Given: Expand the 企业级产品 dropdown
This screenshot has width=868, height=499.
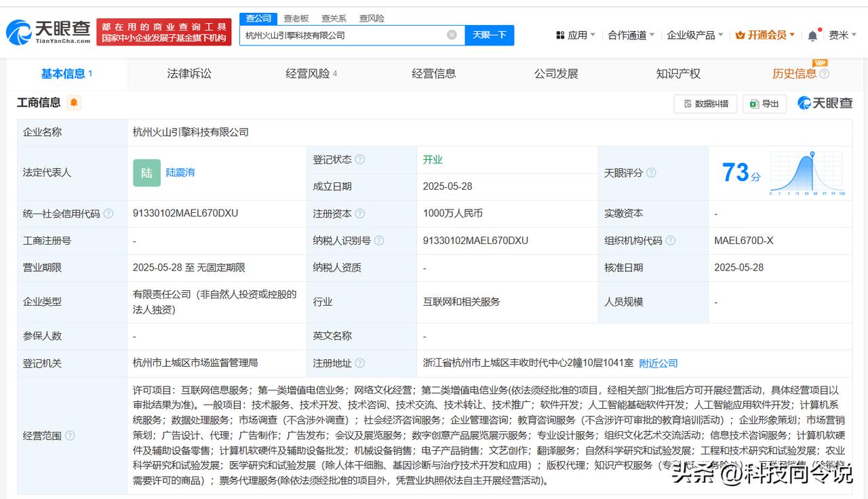Looking at the screenshot, I should [x=695, y=35].
